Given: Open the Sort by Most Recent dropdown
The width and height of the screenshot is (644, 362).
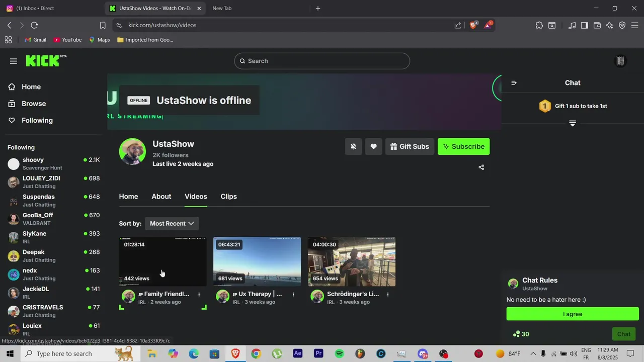Looking at the screenshot, I should [172, 223].
